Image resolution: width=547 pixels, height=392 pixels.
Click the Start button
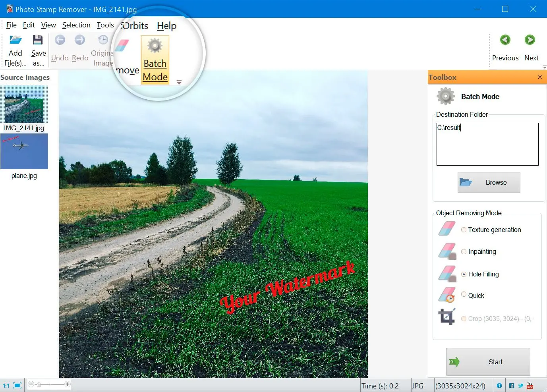[x=488, y=362]
